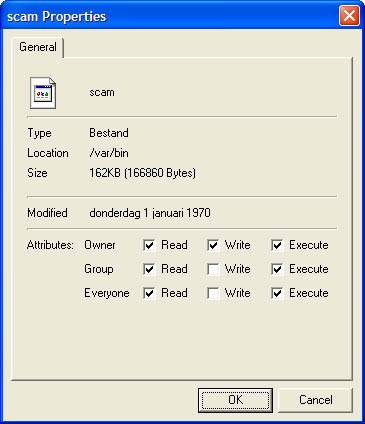This screenshot has height=424, width=365.
Task: Enable Everyone Write permission
Action: pos(213,293)
